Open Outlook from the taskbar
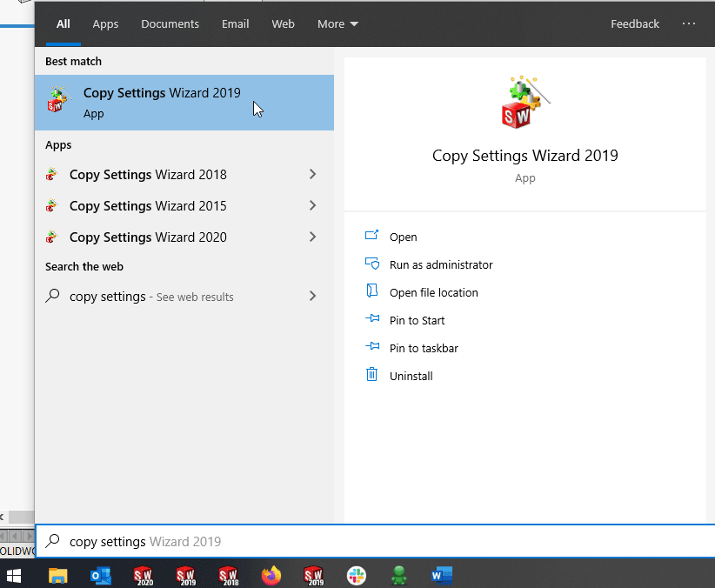The height and width of the screenshot is (588, 715). [x=101, y=575]
